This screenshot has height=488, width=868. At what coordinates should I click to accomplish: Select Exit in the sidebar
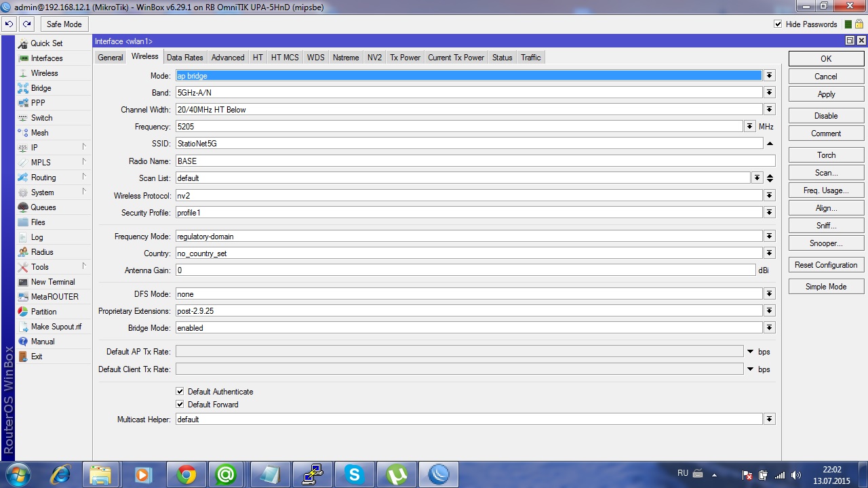pyautogui.click(x=37, y=357)
